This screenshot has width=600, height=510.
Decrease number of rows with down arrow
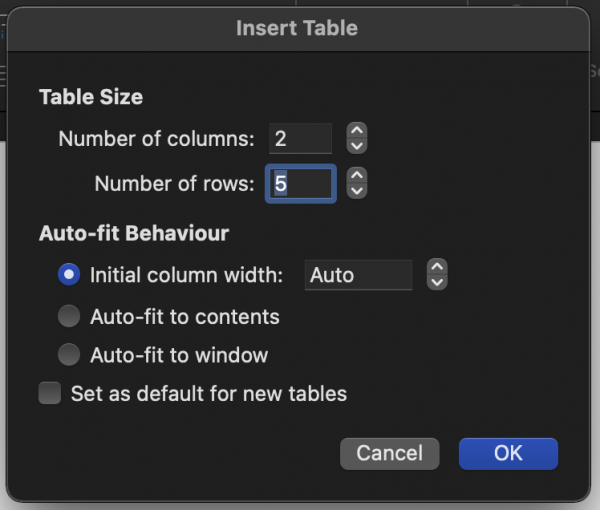point(357,191)
